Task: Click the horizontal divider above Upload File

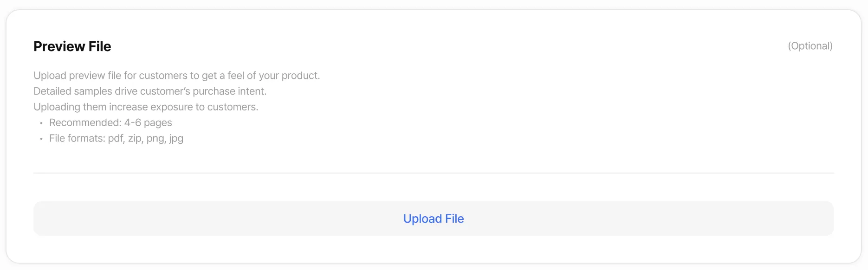Action: (x=434, y=173)
